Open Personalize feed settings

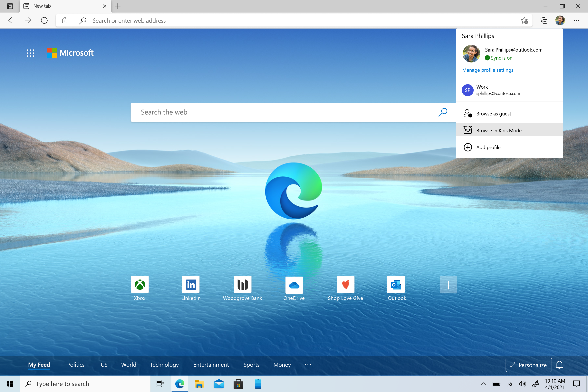529,364
